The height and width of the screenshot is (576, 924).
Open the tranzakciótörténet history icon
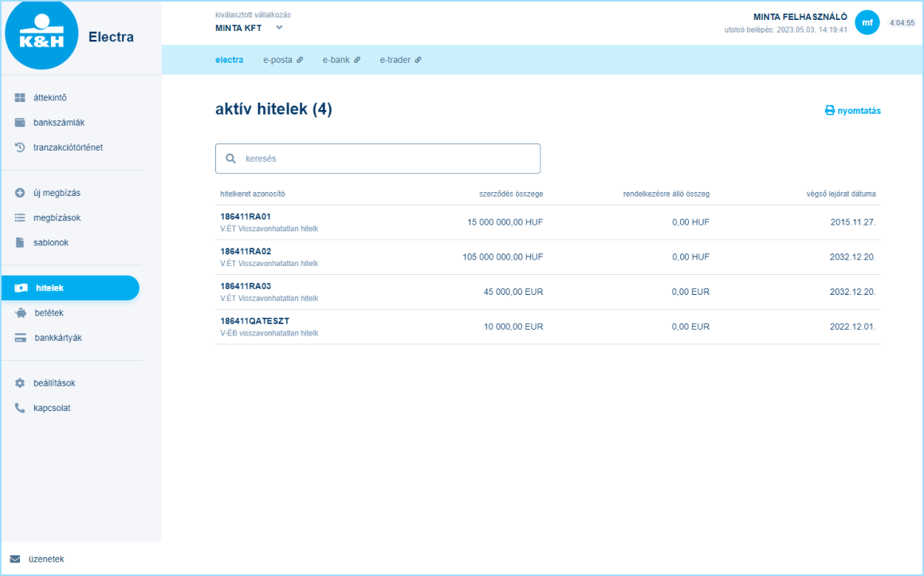pos(19,147)
